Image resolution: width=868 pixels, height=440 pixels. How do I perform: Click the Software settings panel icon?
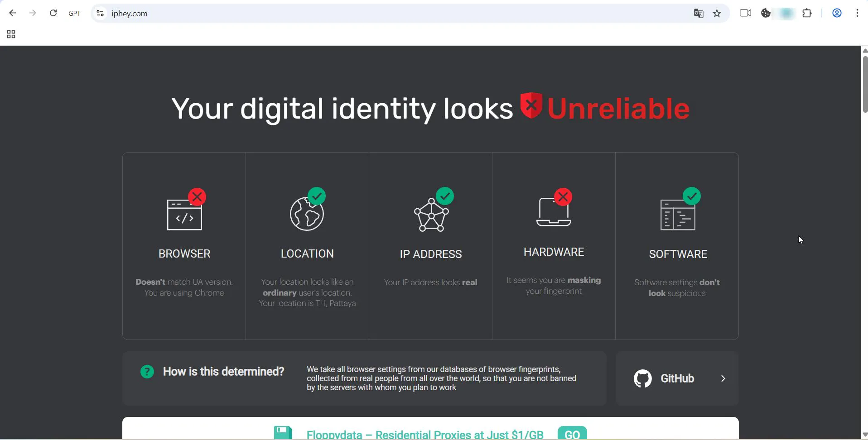tap(678, 215)
